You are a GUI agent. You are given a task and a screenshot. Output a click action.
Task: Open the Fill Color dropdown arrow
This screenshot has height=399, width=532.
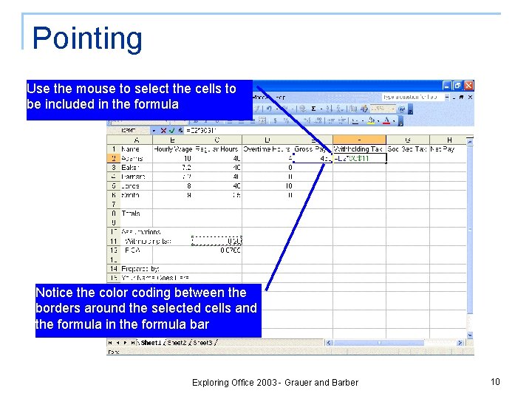click(x=378, y=121)
